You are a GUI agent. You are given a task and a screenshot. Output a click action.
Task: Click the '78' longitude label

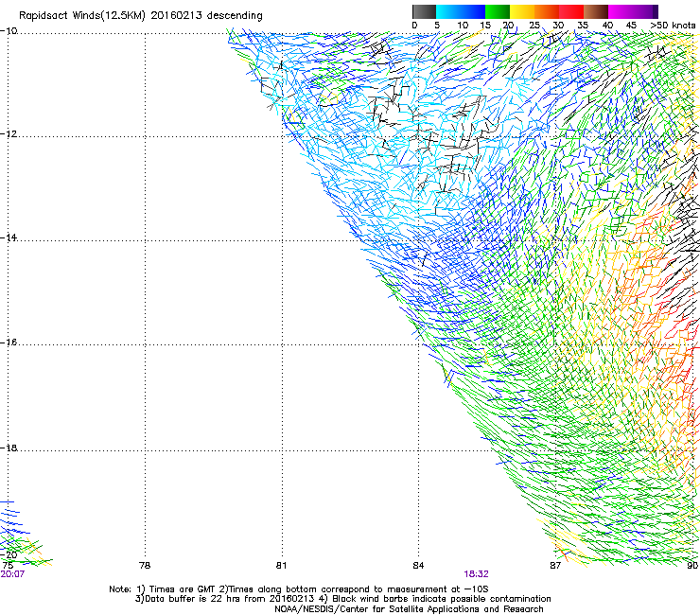[x=145, y=566]
